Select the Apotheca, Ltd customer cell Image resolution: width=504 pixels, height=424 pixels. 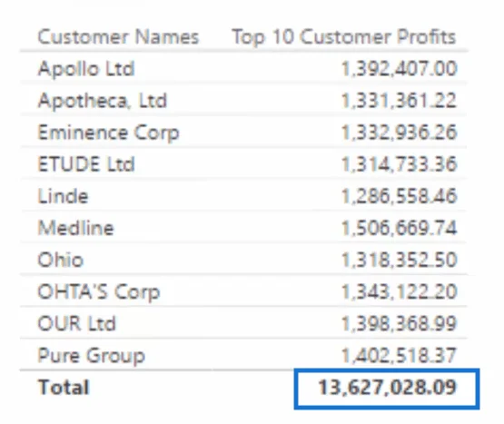103,101
